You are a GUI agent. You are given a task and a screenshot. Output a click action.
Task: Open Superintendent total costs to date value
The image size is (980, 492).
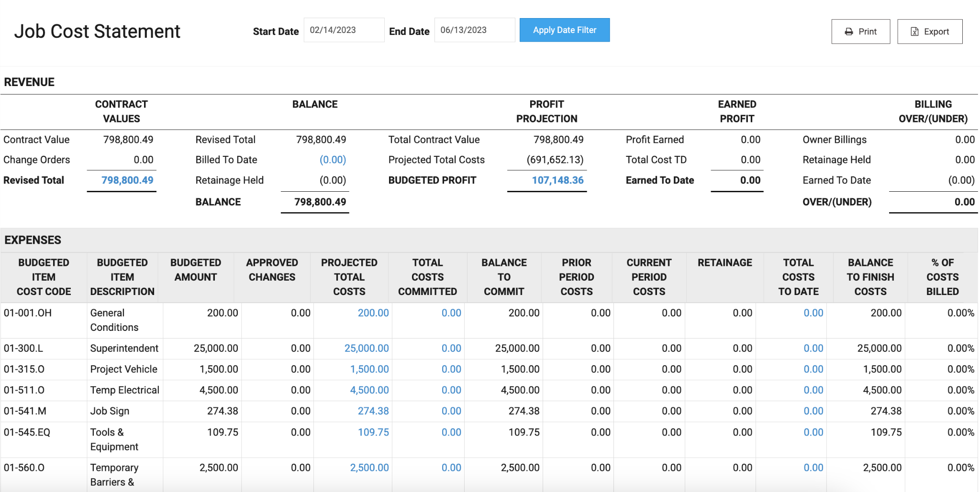[x=813, y=348]
